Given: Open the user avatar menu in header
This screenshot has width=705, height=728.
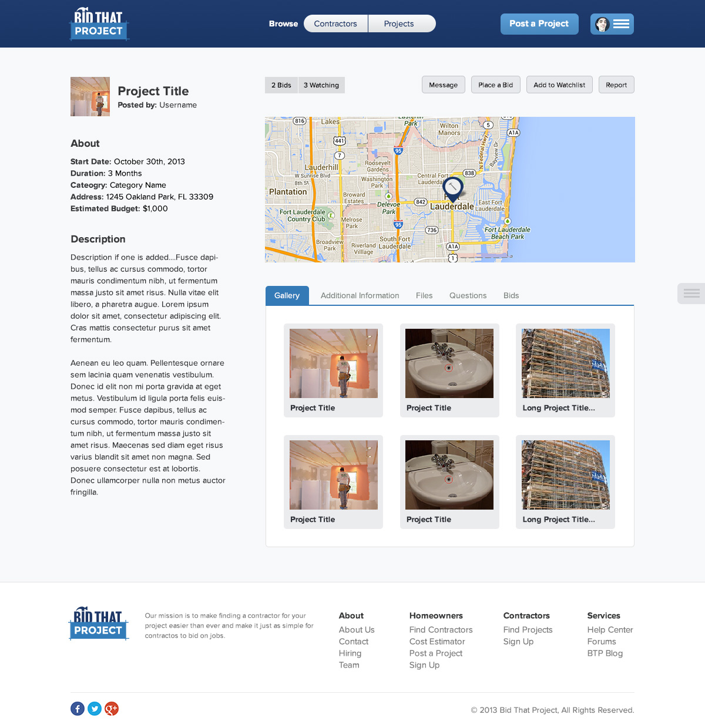Looking at the screenshot, I should coord(612,24).
